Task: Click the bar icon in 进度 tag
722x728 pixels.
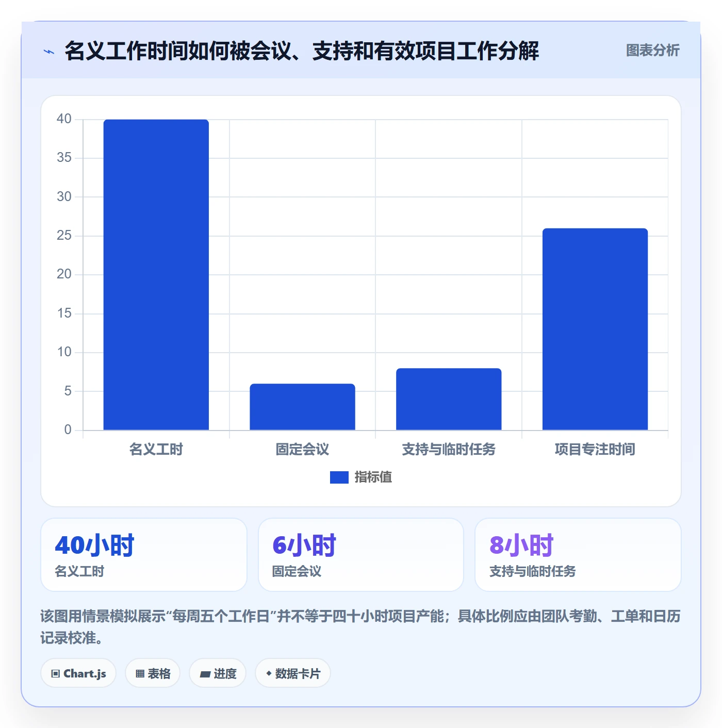Action: (x=205, y=674)
